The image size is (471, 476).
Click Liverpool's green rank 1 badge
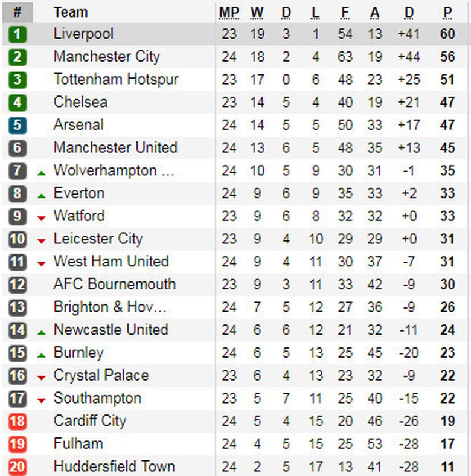click(x=18, y=34)
